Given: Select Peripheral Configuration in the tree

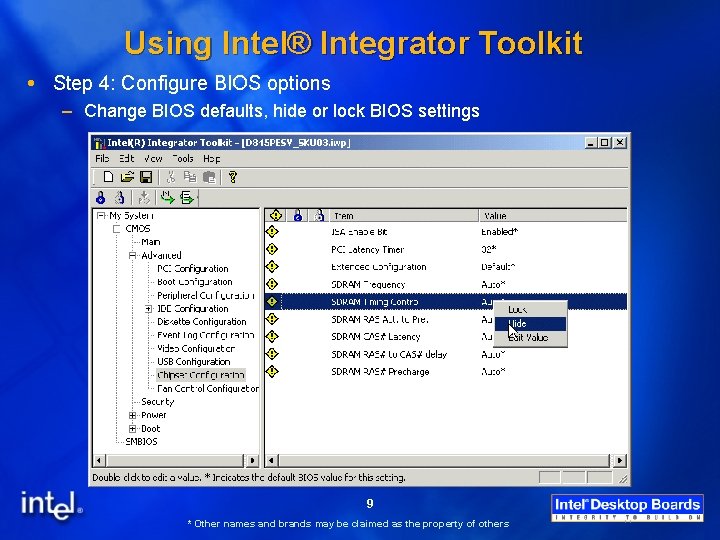Looking at the screenshot, I should 206,295.
